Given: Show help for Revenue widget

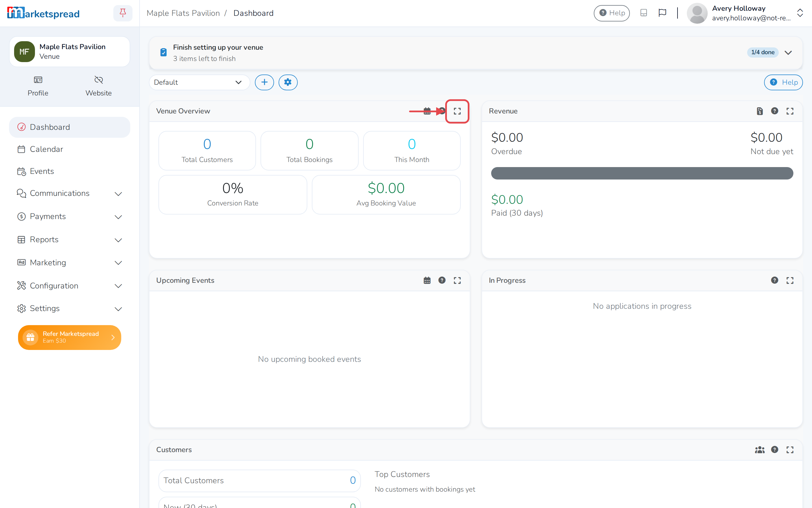Looking at the screenshot, I should [x=775, y=111].
